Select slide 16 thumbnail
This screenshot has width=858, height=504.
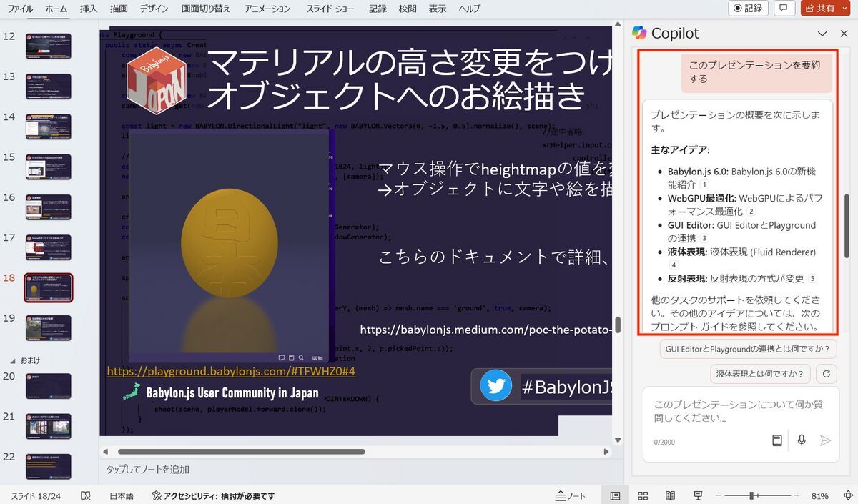click(x=48, y=207)
